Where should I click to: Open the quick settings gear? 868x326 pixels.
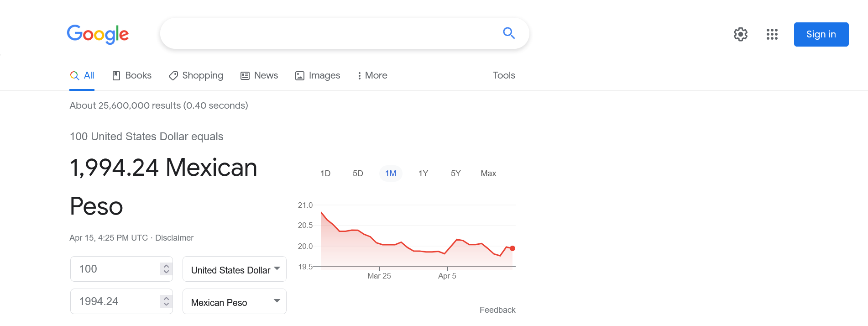(x=740, y=34)
